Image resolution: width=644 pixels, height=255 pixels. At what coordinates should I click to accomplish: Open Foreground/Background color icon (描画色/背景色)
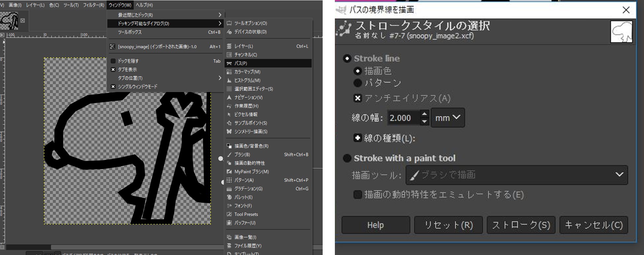(x=229, y=146)
